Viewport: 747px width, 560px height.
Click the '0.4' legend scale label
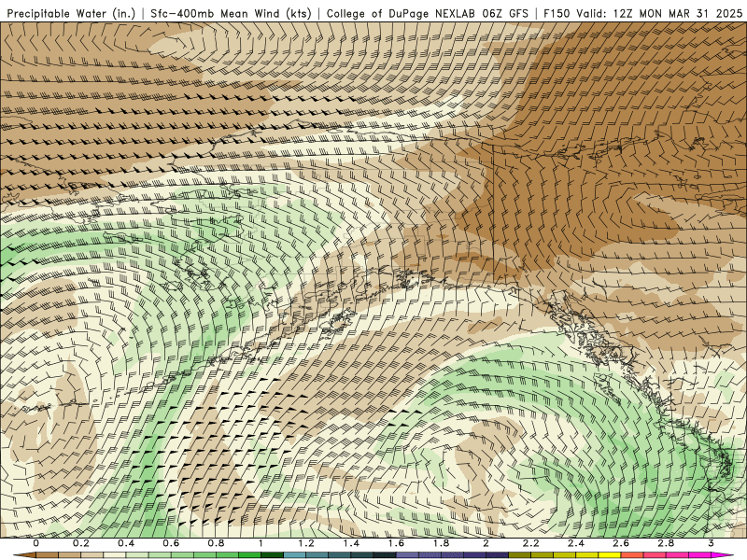126,543
